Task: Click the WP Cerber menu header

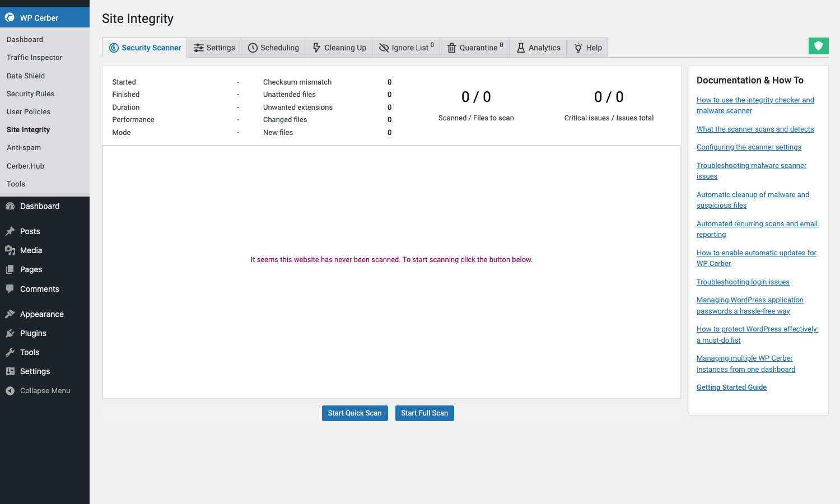Action: (45, 17)
